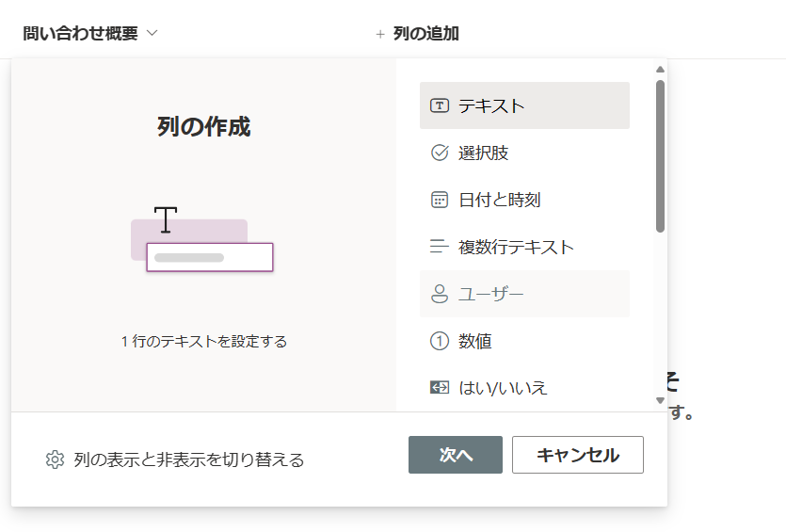This screenshot has width=786, height=532.
Task: Click the text column type icon
Action: point(439,105)
